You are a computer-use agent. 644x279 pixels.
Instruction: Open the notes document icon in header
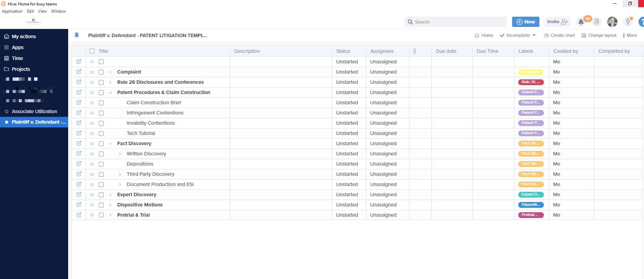point(597,22)
